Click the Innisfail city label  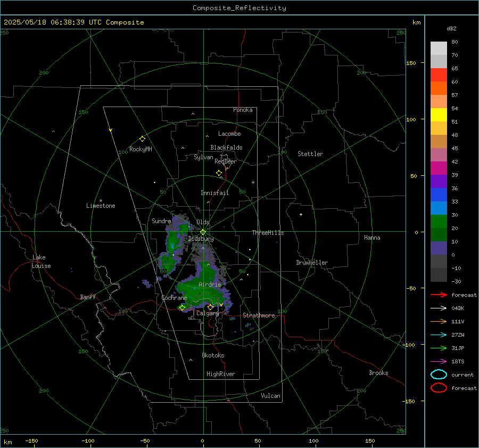pos(214,193)
